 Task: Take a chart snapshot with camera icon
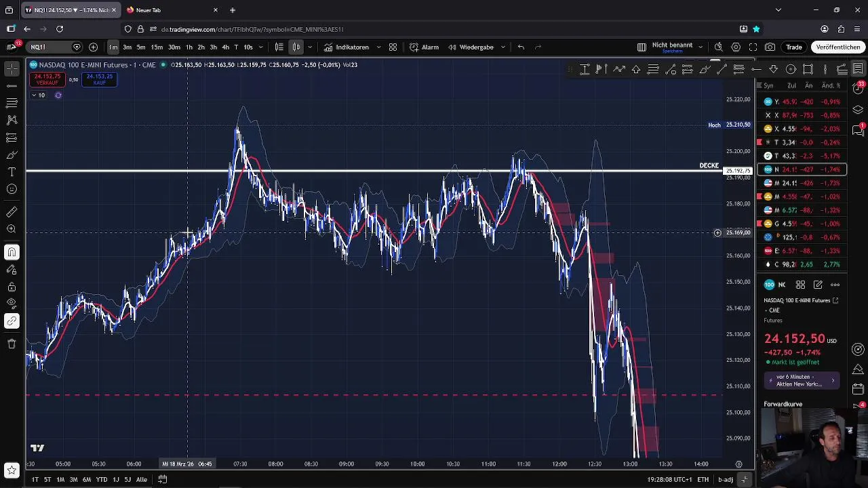(x=770, y=47)
